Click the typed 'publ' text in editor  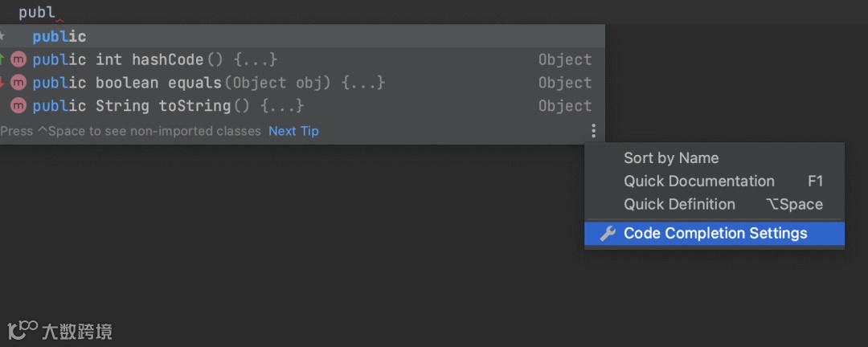(37, 12)
